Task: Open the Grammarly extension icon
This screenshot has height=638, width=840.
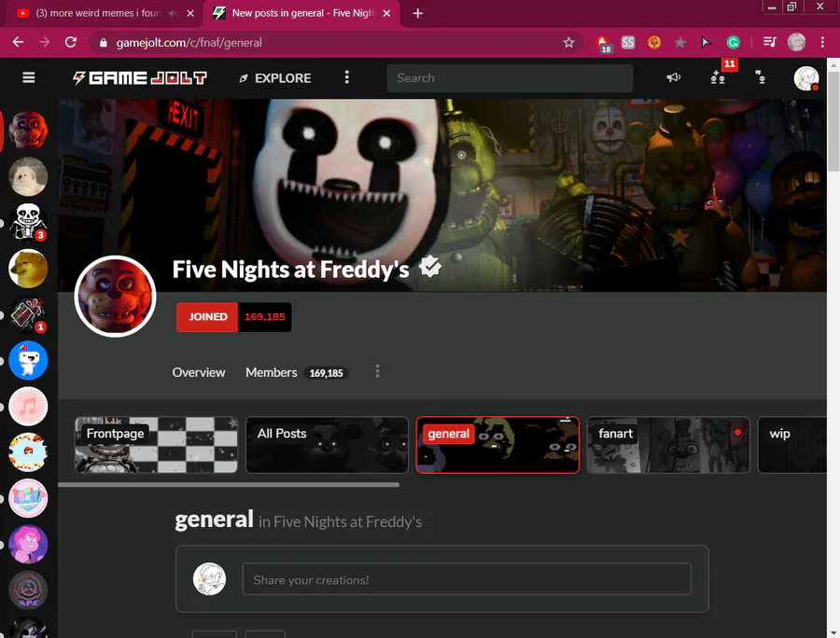Action: pos(733,42)
